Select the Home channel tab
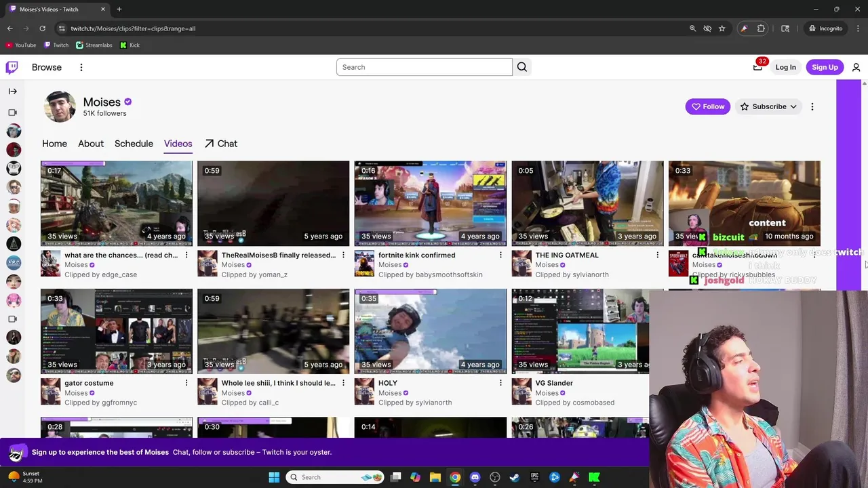This screenshot has width=868, height=488. pos(54,144)
